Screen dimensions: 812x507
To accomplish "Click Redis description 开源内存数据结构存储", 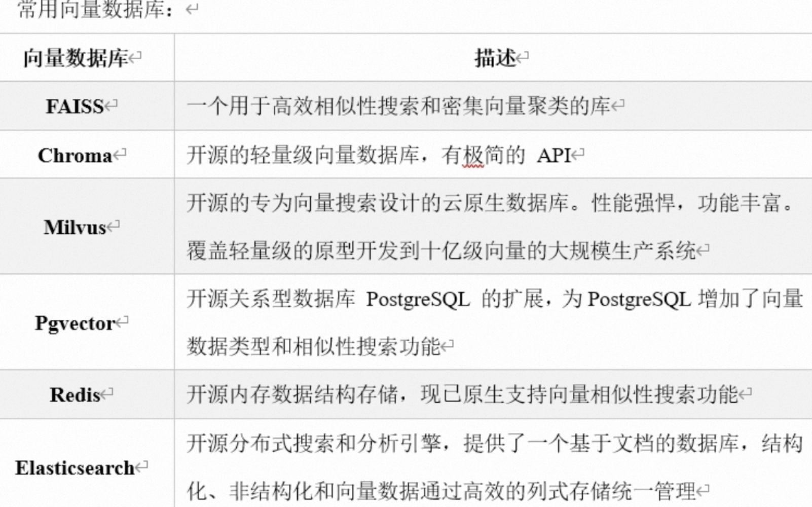I will 462,394.
